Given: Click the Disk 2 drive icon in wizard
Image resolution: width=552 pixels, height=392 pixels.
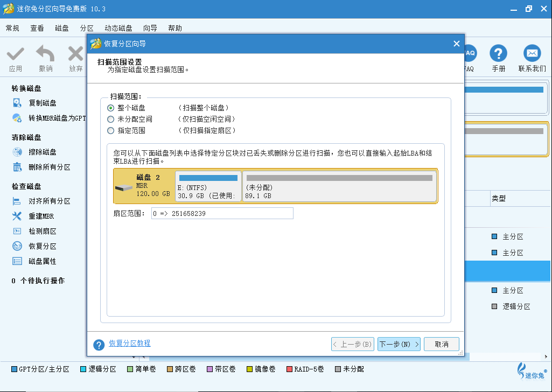Looking at the screenshot, I should tap(123, 188).
